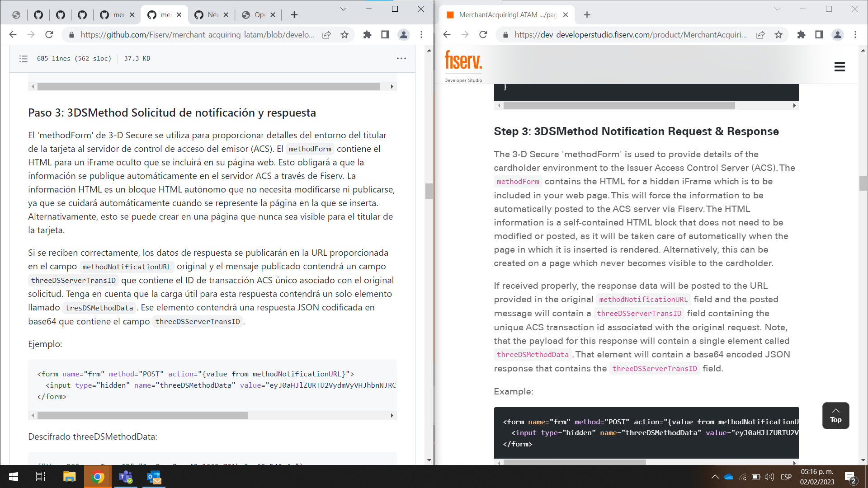Toggle side panel in right browser
868x488 pixels.
coord(819,35)
